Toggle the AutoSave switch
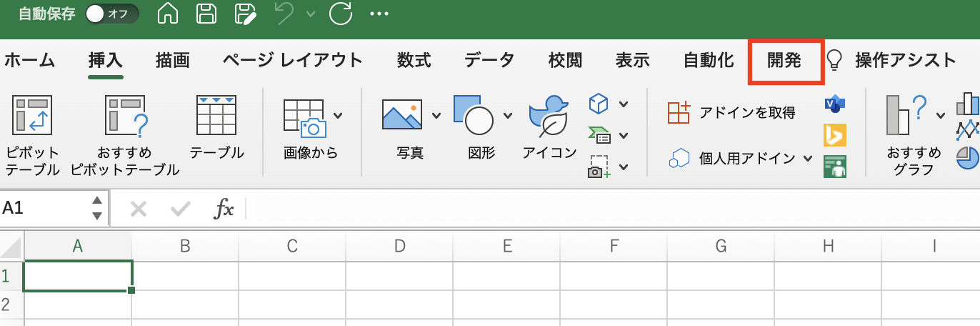This screenshot has width=980, height=326. click(x=112, y=14)
